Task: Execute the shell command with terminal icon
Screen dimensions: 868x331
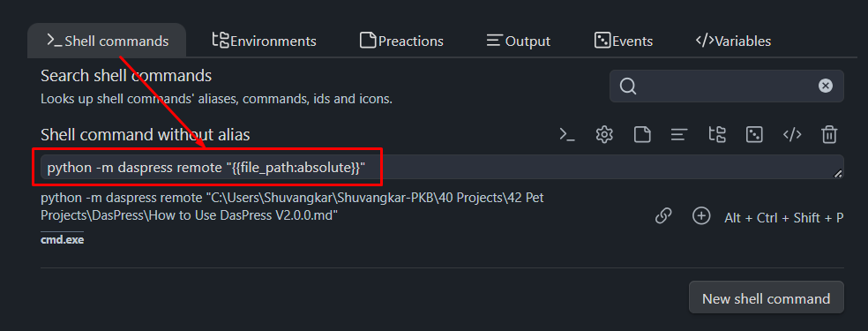Action: point(567,134)
